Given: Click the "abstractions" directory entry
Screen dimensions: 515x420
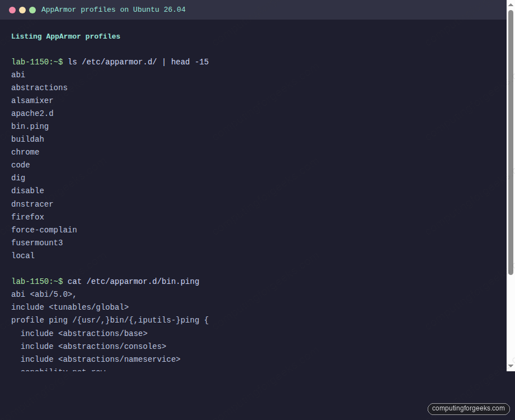Looking at the screenshot, I should [x=39, y=87].
